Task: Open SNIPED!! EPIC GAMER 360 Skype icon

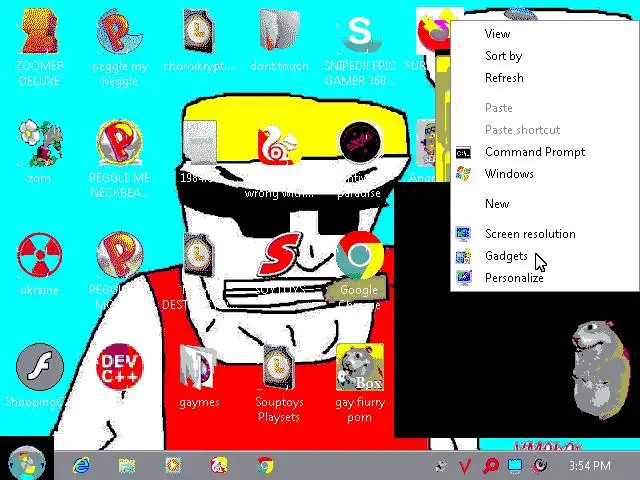Action: click(x=359, y=33)
